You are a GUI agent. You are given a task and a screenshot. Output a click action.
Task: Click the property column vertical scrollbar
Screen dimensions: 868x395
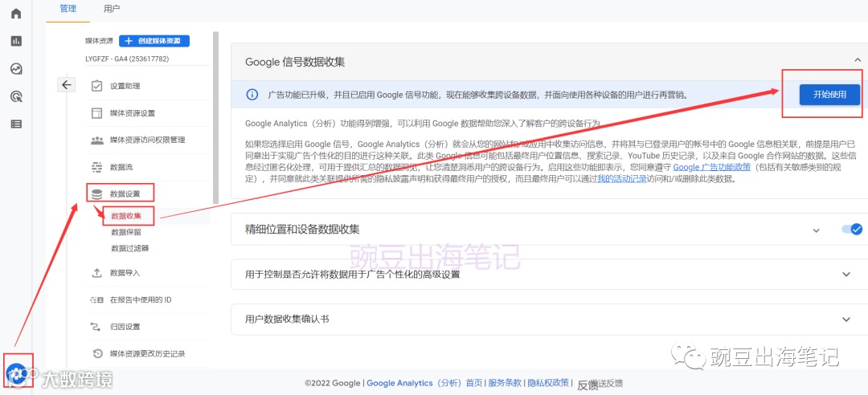click(x=216, y=118)
